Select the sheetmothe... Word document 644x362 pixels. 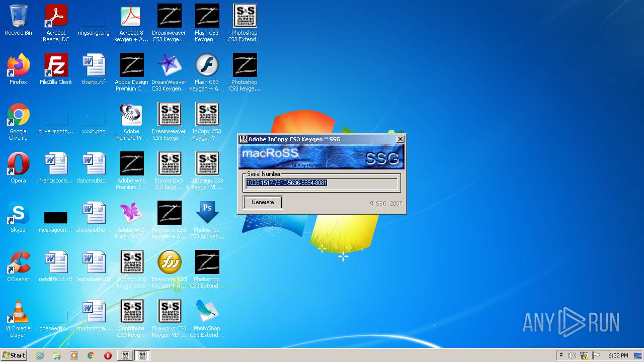click(94, 217)
